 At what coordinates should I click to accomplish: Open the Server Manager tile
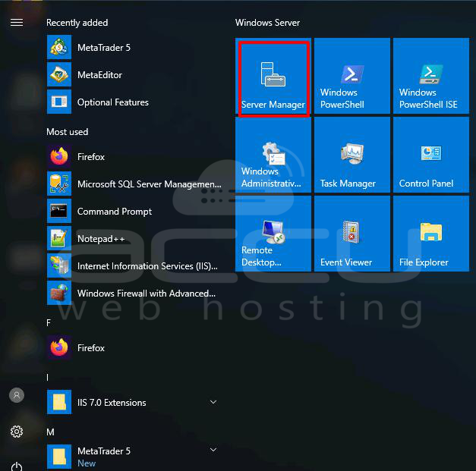click(x=273, y=76)
